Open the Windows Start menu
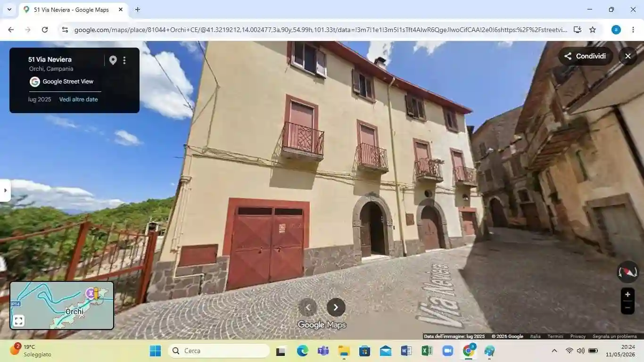 coord(155,351)
